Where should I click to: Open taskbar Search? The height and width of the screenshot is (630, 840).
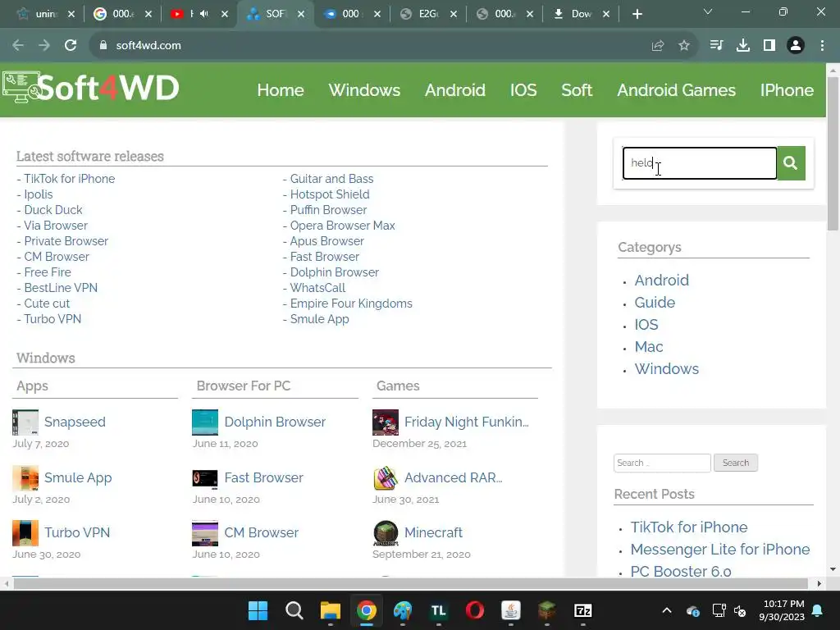tap(294, 610)
